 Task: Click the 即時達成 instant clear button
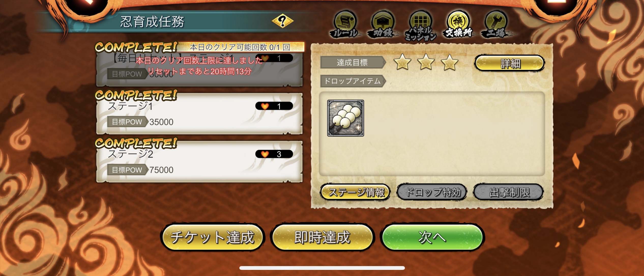click(322, 237)
